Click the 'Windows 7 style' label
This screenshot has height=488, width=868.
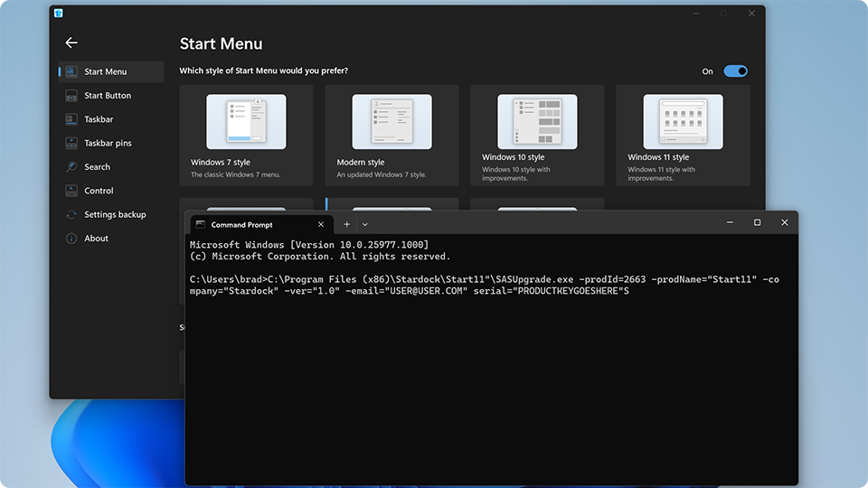[x=221, y=162]
